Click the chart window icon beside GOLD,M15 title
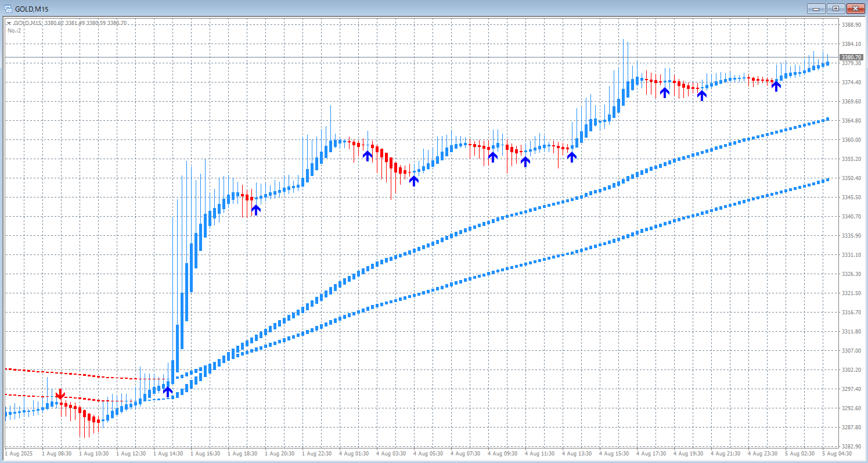 point(8,9)
